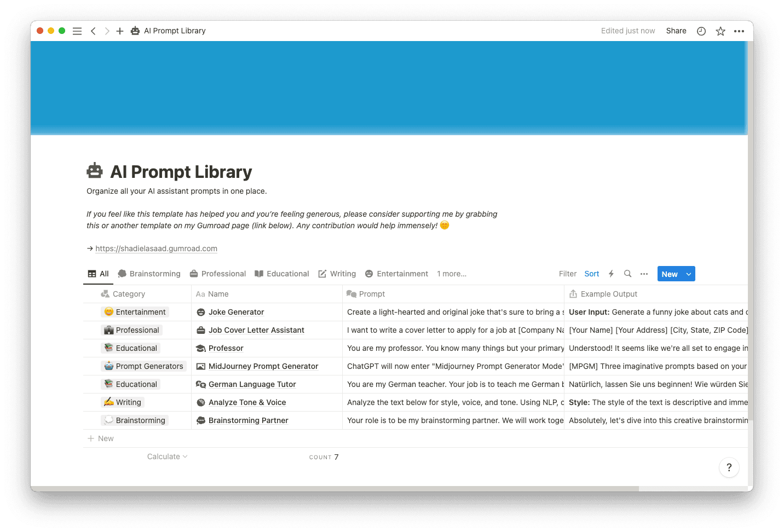
Task: Open the search in the database toolbar
Action: 627,274
